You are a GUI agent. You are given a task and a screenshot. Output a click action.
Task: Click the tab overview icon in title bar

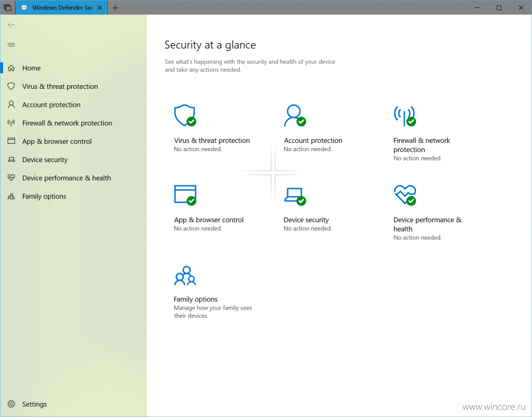[x=7, y=7]
